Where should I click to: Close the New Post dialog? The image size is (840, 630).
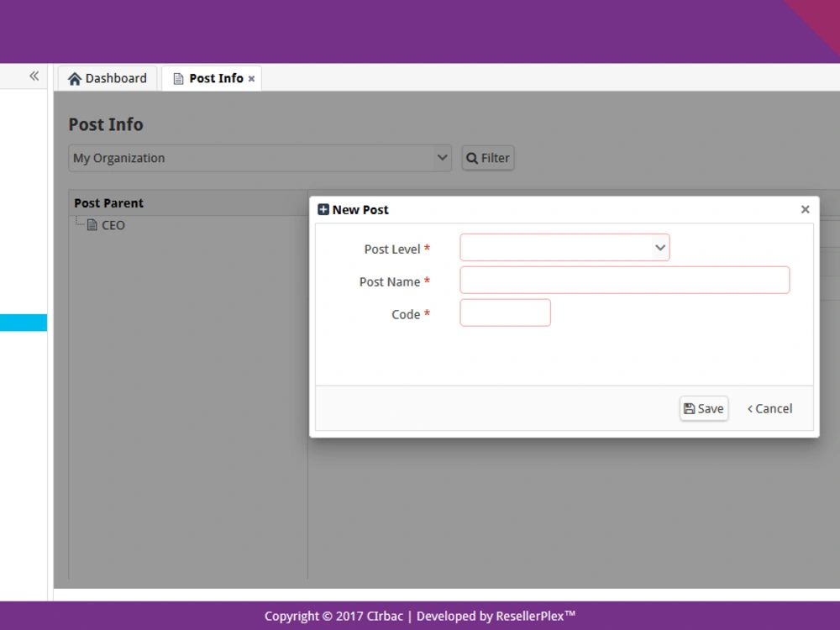click(x=805, y=209)
